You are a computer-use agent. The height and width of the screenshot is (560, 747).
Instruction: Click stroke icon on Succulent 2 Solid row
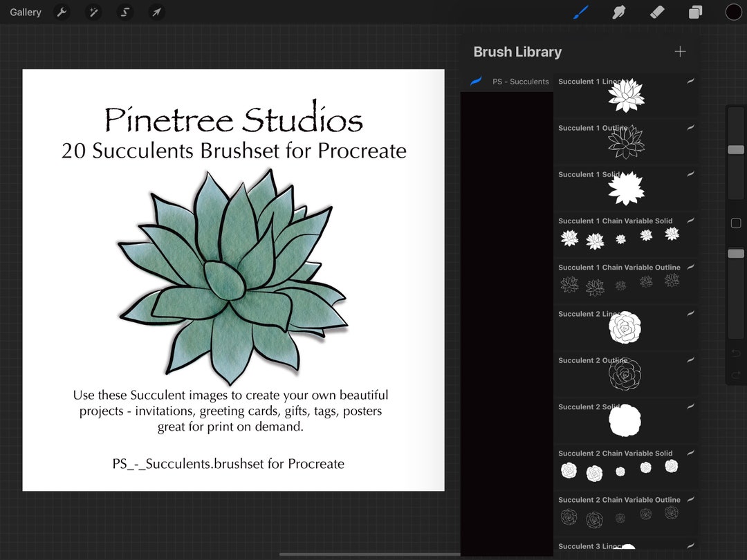coord(690,407)
